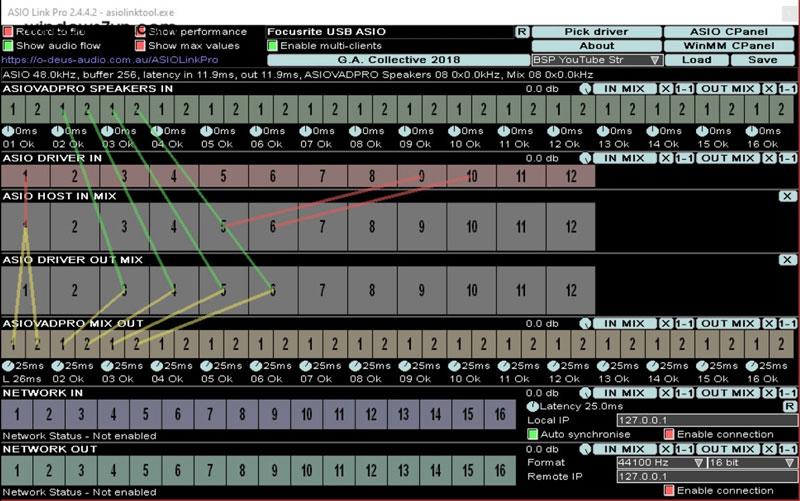Click the R button in Network In panel

coord(789,406)
